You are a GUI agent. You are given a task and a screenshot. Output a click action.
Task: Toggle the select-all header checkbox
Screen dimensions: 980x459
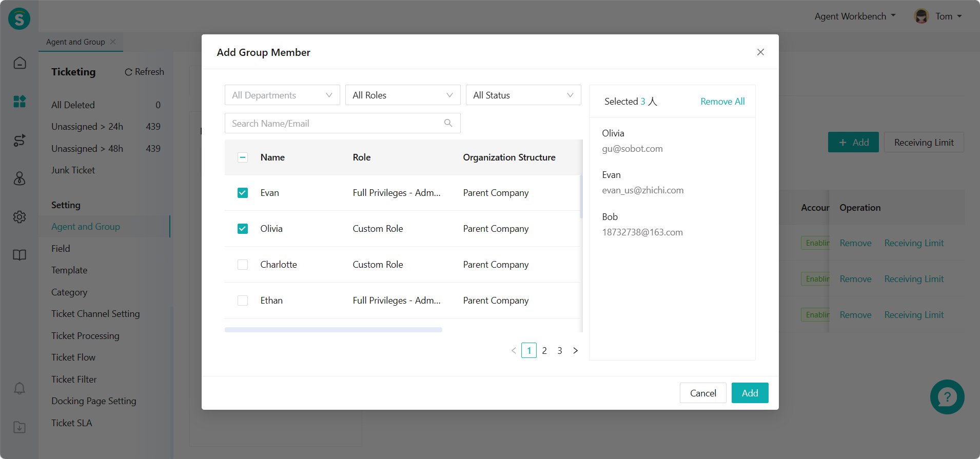pyautogui.click(x=243, y=157)
